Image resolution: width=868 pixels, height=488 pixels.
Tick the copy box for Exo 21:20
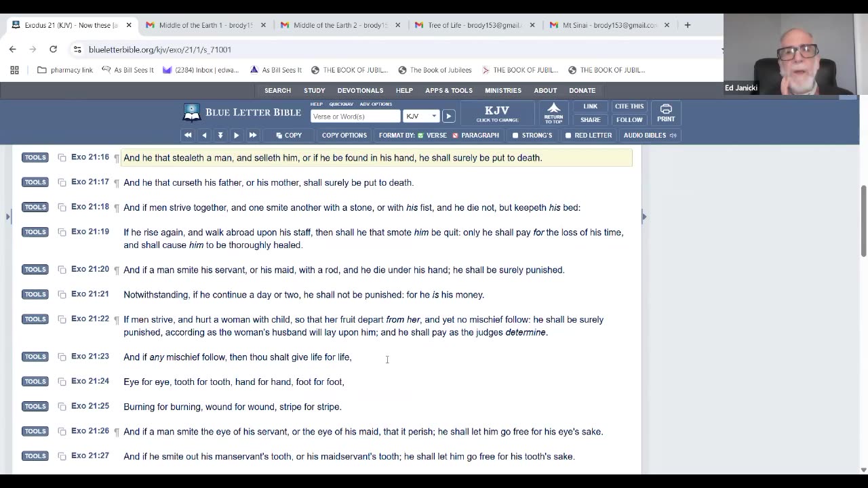tap(62, 270)
